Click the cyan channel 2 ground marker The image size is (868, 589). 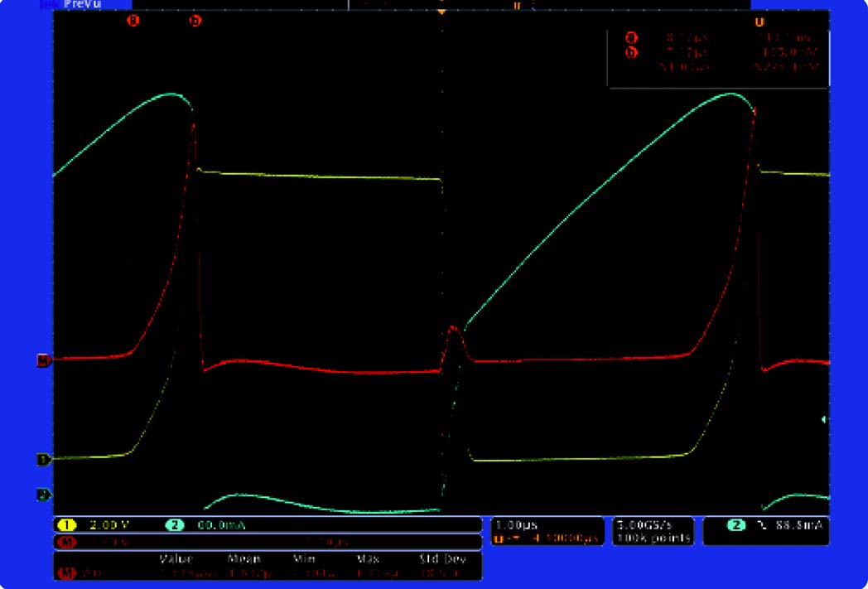(x=43, y=495)
